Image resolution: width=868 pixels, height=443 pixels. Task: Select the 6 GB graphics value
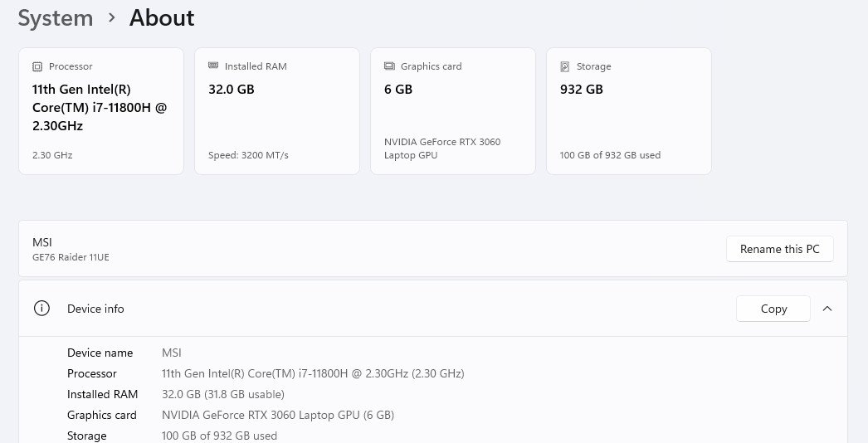(x=398, y=89)
